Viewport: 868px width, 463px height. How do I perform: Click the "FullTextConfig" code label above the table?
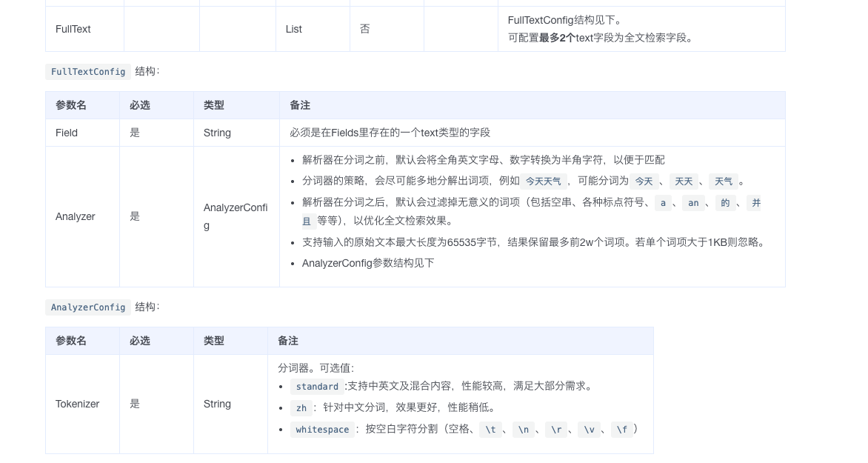click(88, 72)
